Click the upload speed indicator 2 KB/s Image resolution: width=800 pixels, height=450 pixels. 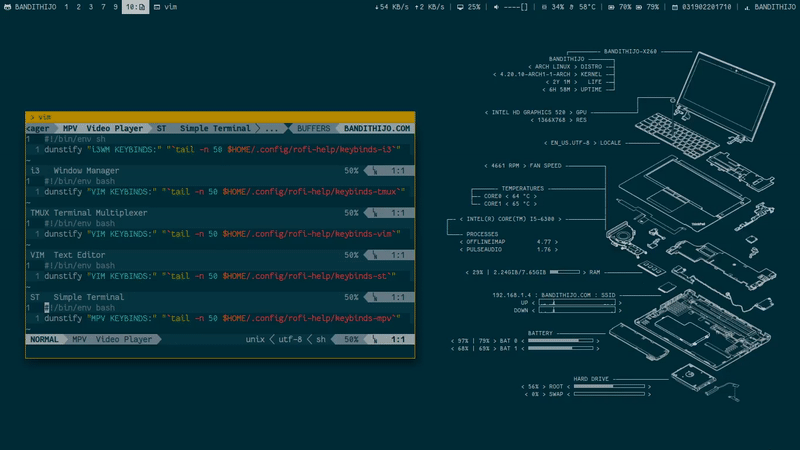click(x=430, y=7)
